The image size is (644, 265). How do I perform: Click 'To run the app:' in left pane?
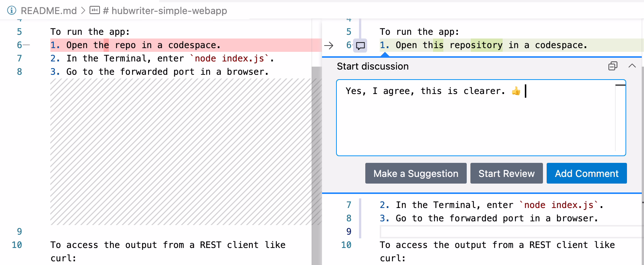pos(90,32)
